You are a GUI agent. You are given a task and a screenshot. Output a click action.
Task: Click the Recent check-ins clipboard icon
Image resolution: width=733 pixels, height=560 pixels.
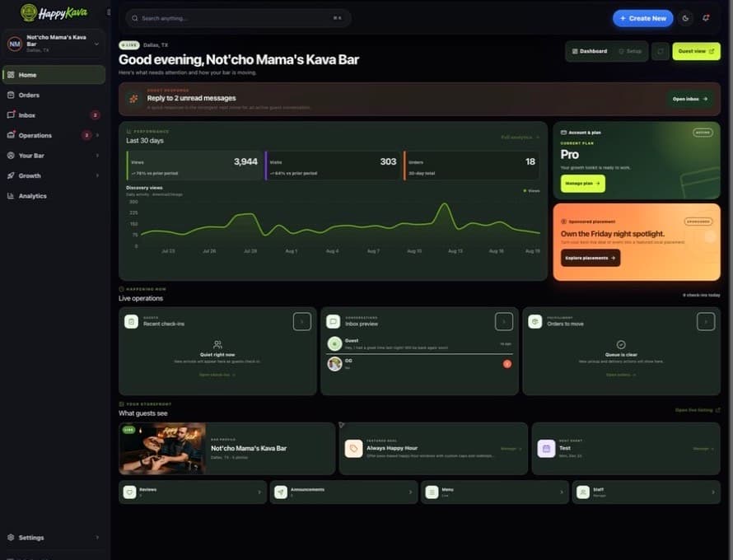131,322
